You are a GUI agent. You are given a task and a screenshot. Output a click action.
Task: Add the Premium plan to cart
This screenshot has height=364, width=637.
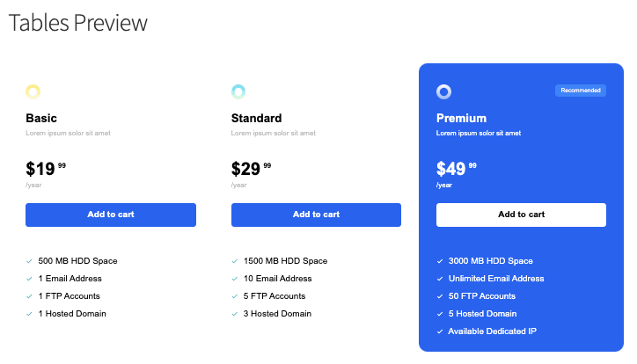[x=521, y=215]
